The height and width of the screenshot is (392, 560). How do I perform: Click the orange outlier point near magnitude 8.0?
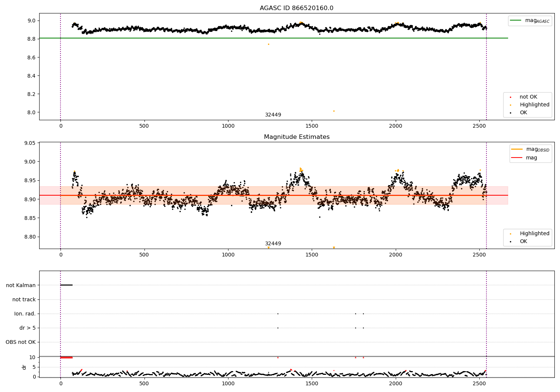[x=334, y=111]
